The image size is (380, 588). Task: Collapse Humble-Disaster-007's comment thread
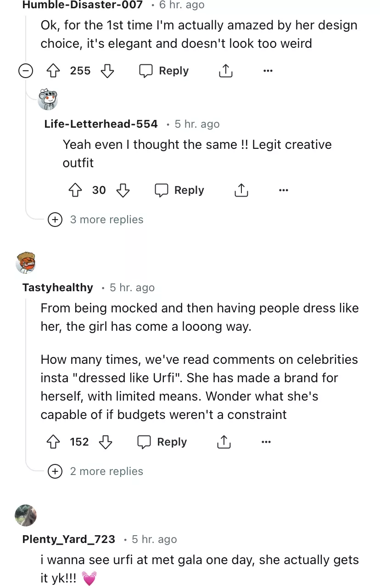(x=26, y=71)
